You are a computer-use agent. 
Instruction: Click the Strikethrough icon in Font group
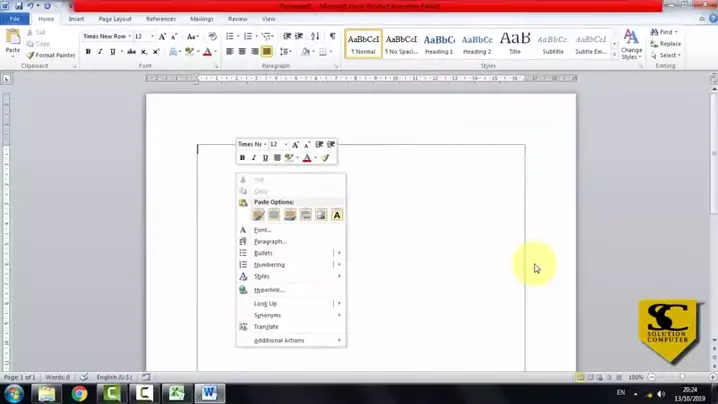coord(124,51)
